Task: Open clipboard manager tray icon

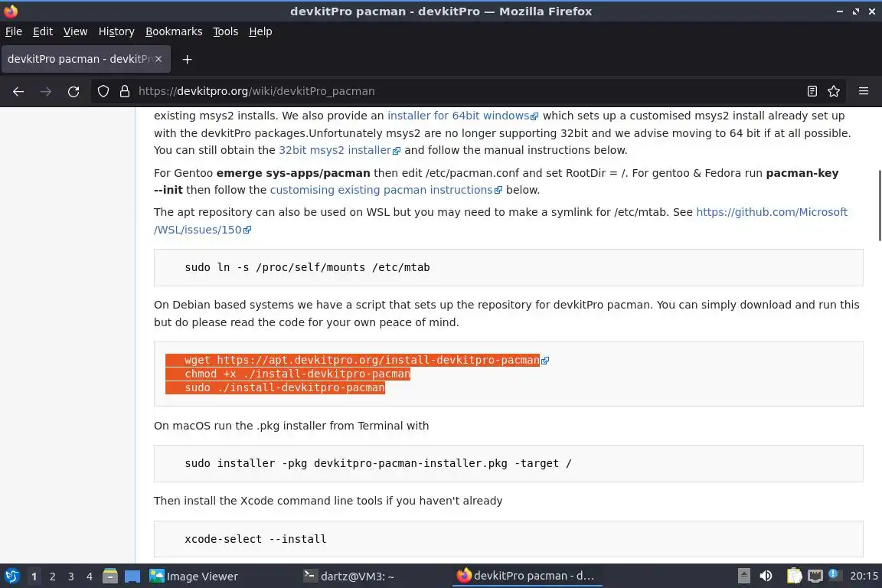Action: (x=794, y=576)
